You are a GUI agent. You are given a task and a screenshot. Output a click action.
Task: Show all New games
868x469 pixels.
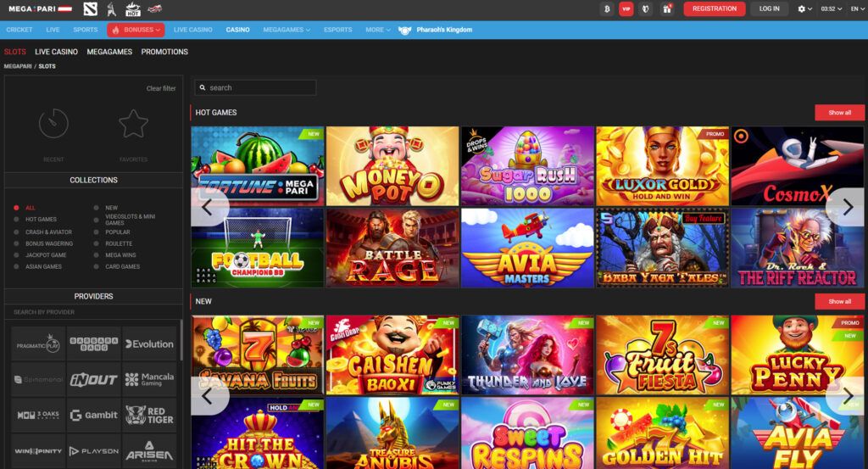[x=839, y=301]
